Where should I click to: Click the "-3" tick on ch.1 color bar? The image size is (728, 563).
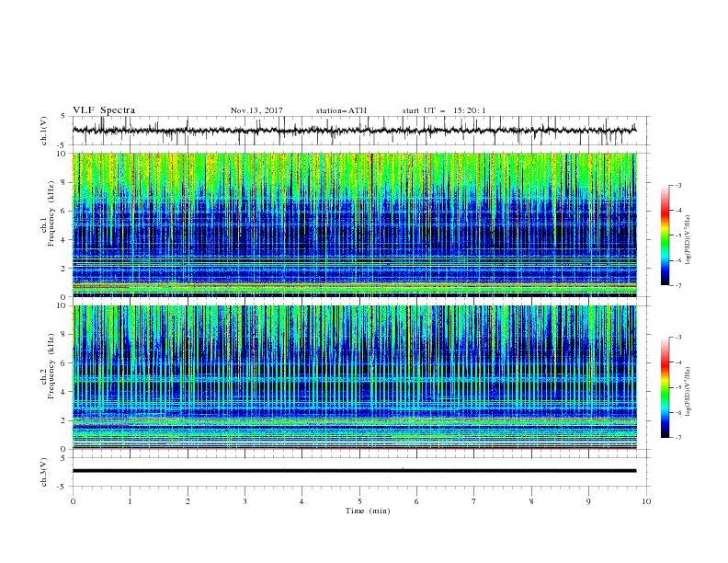pos(677,185)
